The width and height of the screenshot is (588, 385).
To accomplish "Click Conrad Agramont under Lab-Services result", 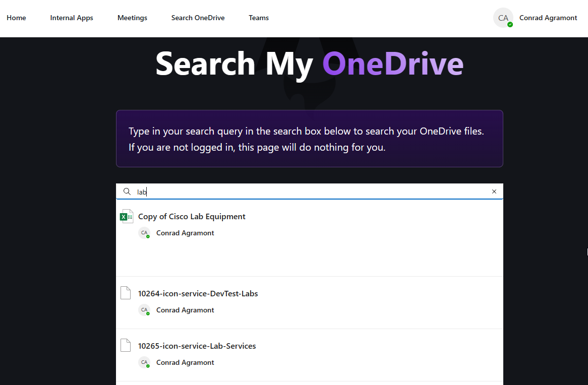I will [185, 362].
